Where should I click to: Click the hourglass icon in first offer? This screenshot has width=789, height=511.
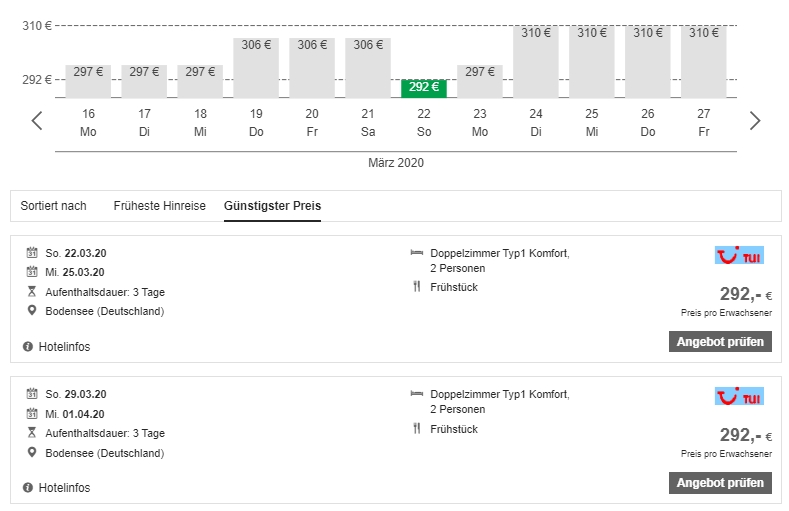pyautogui.click(x=32, y=292)
